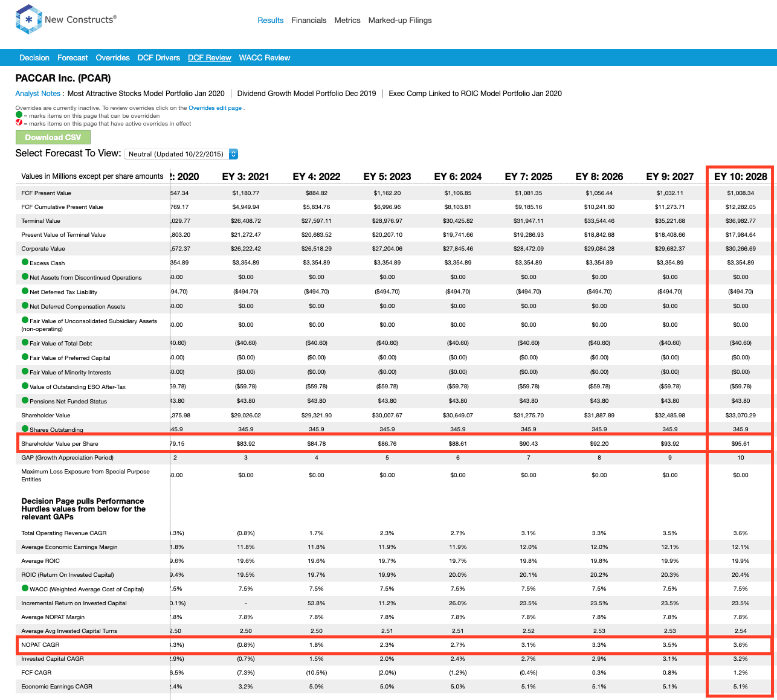Open the Select Forecast To View dropdown
777x700 pixels.
tap(181, 154)
